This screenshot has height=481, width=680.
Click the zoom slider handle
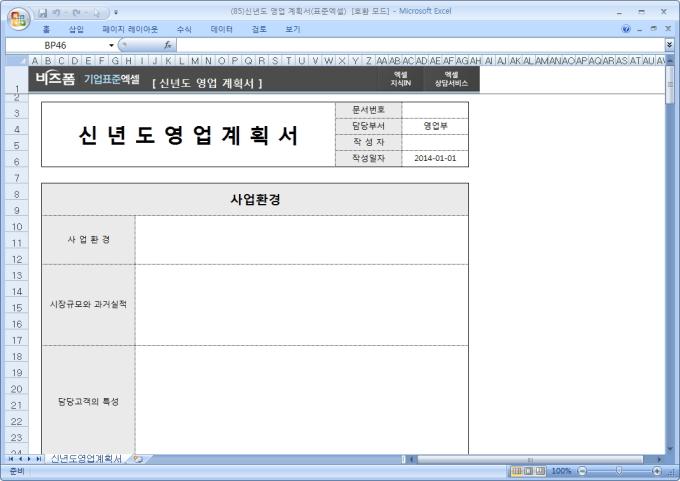(x=619, y=471)
